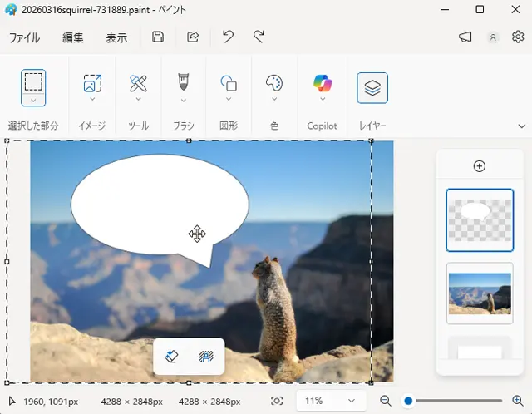Open the color palette icon

[274, 83]
